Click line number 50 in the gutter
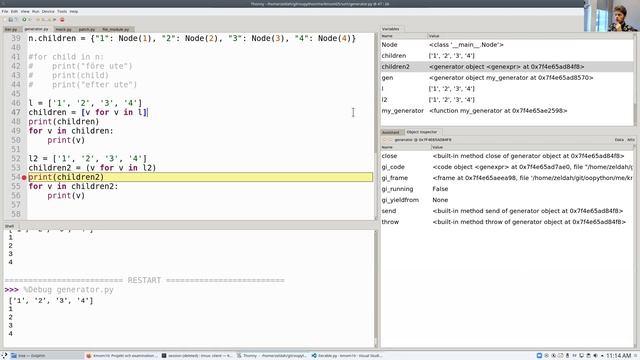Image resolution: width=640 pixels, height=360 pixels. pos(16,140)
